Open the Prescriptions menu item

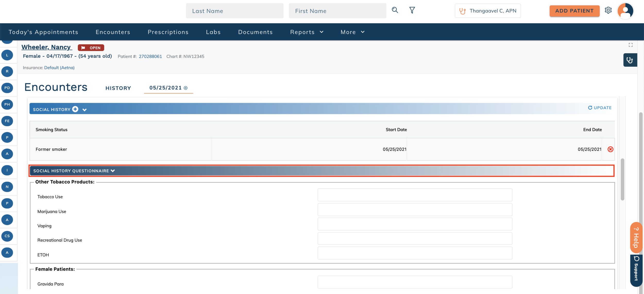coord(168,32)
